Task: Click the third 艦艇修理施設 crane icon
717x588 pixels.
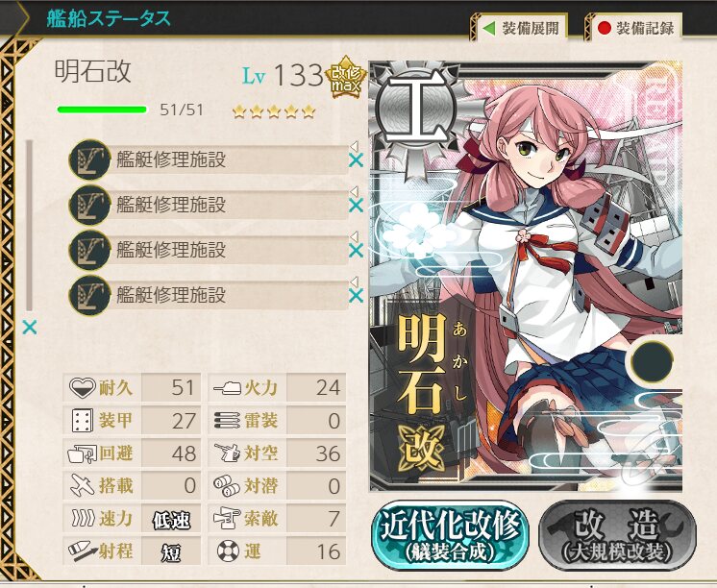Action: (89, 250)
